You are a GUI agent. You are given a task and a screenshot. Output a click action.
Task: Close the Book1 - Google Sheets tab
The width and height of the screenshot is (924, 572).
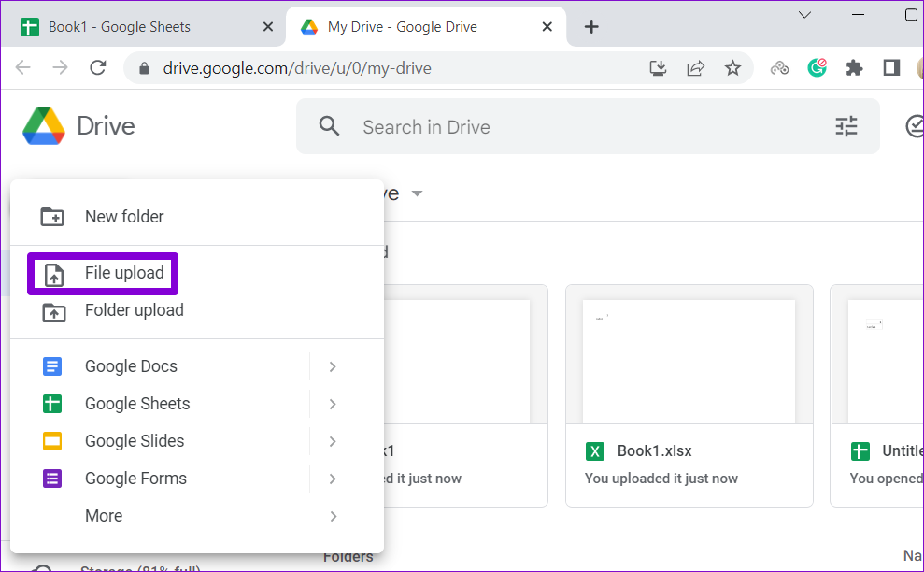pyautogui.click(x=267, y=27)
